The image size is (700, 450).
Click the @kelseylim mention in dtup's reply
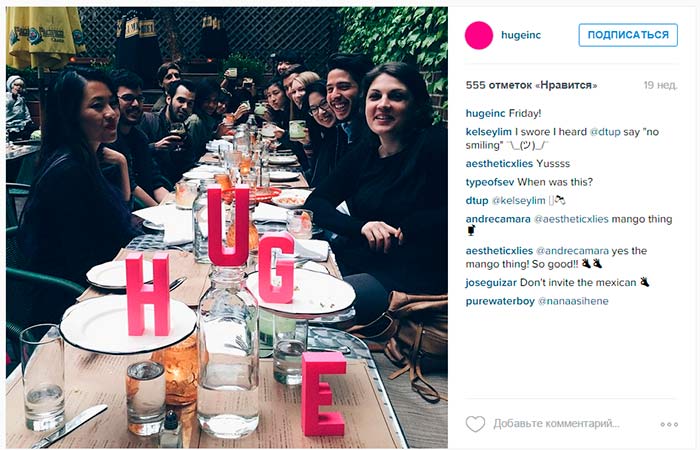tap(518, 201)
